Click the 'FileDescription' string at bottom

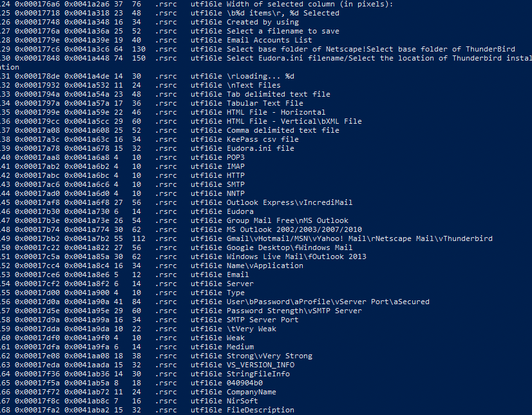[x=260, y=410]
